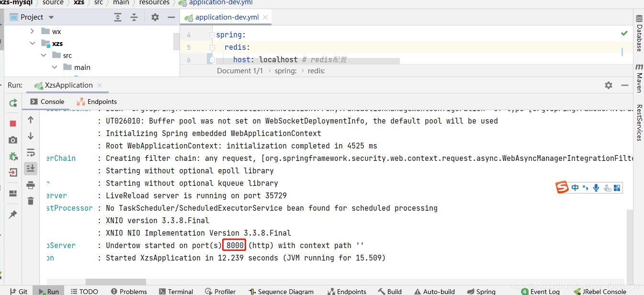Click the green inspection checkmark in the editor
This screenshot has height=295, width=644.
coord(624,34)
